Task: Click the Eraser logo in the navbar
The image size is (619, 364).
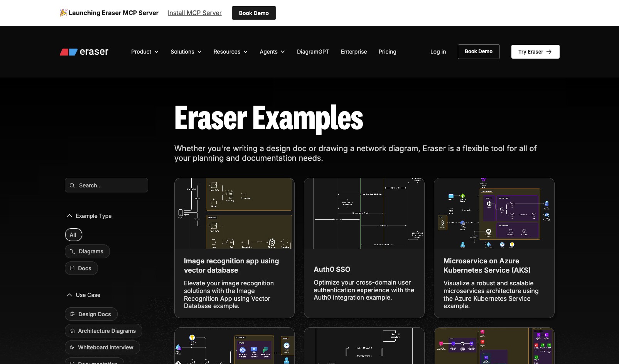Action: [84, 51]
